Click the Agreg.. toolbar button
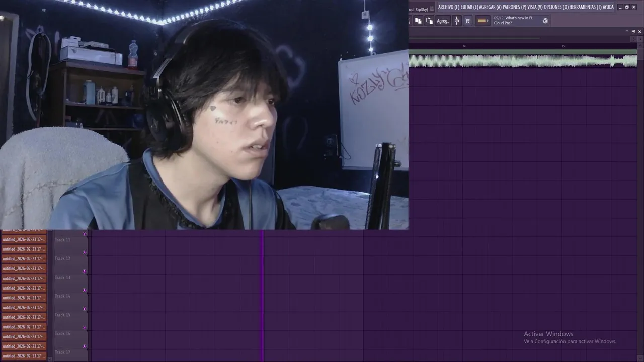This screenshot has width=644, height=362. pyautogui.click(x=443, y=21)
